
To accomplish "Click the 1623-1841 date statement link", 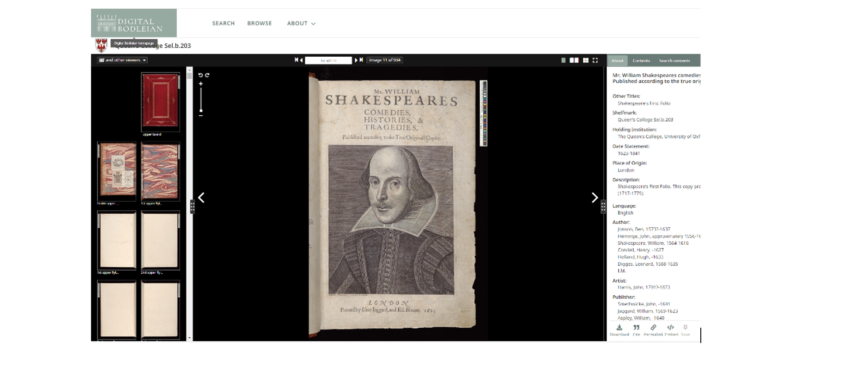I will tap(628, 153).
